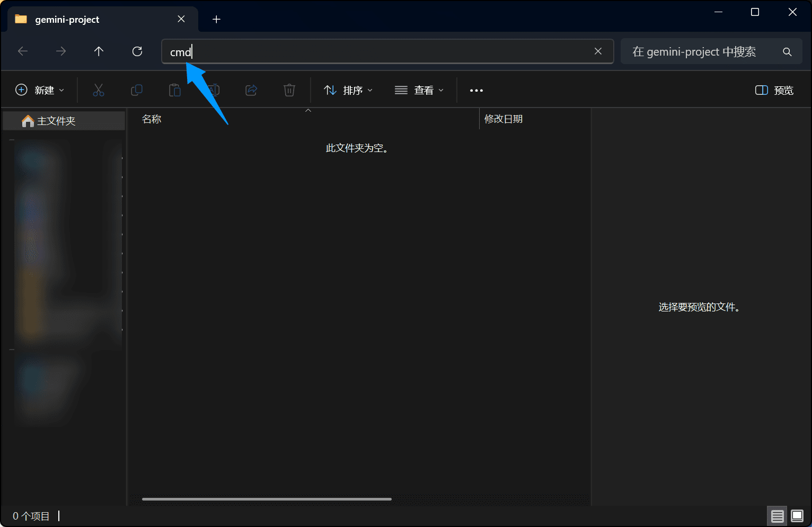Close the gemini-project tab

click(x=181, y=19)
